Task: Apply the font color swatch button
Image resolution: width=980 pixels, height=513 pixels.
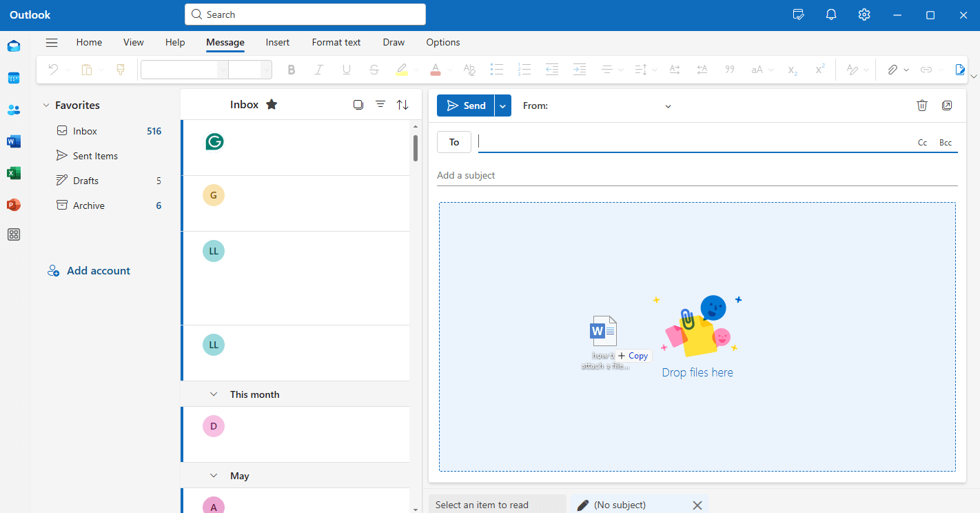Action: tap(435, 70)
